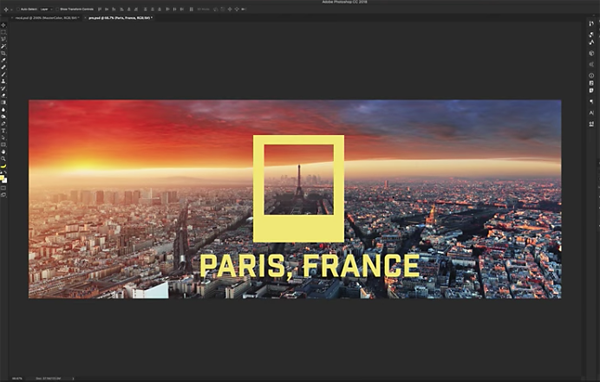
Task: Select the Crop tool
Action: (x=3, y=53)
